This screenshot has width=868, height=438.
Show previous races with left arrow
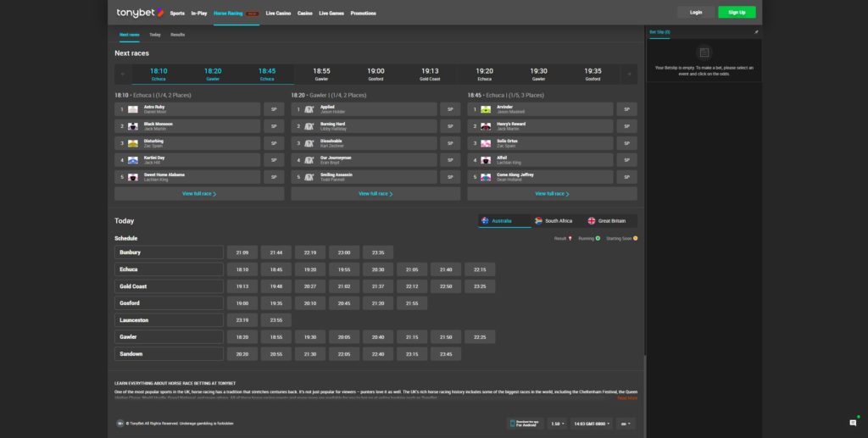[122, 74]
